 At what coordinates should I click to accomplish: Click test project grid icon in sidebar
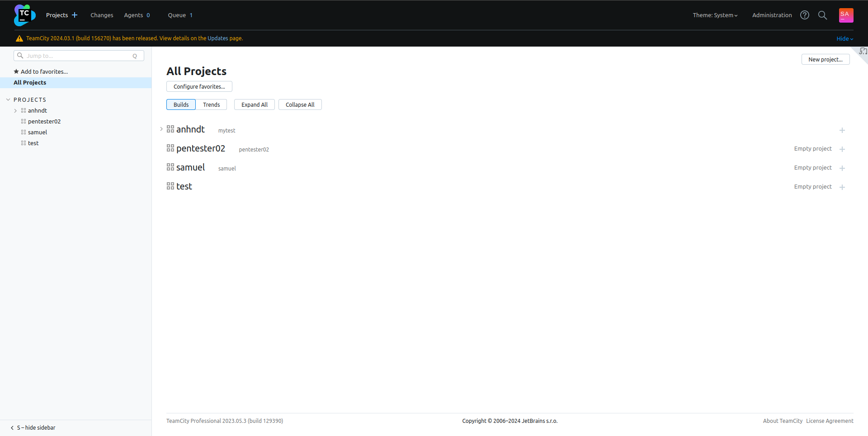(x=24, y=143)
